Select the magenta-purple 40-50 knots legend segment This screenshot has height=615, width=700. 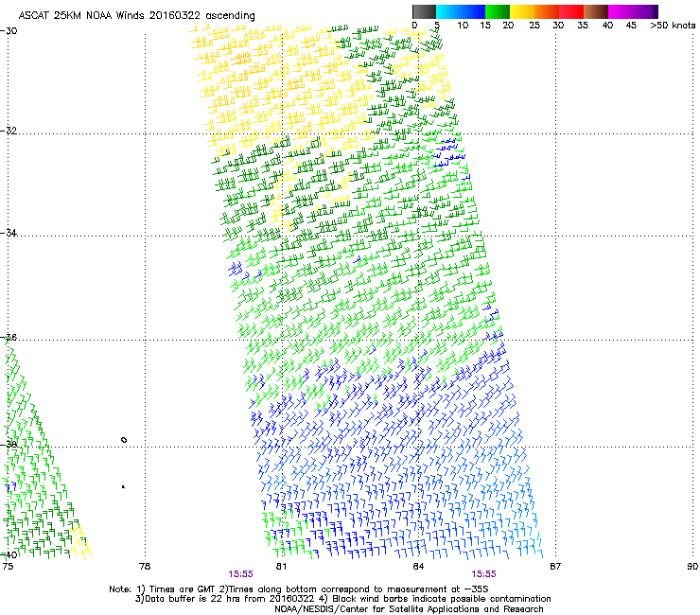(x=633, y=11)
